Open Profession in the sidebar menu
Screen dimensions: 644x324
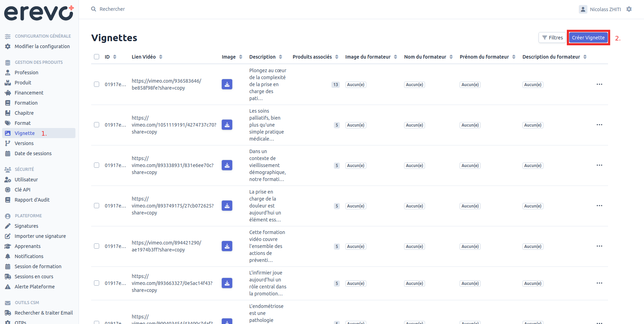(x=27, y=73)
